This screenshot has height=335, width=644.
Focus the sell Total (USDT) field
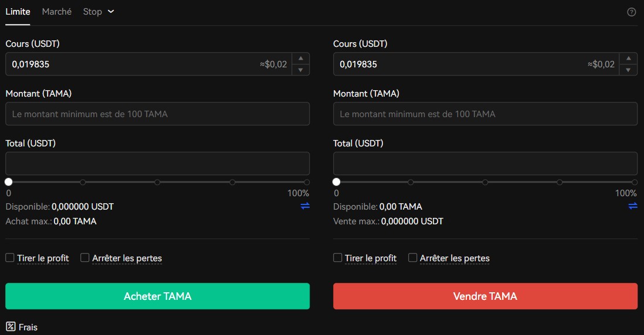485,163
